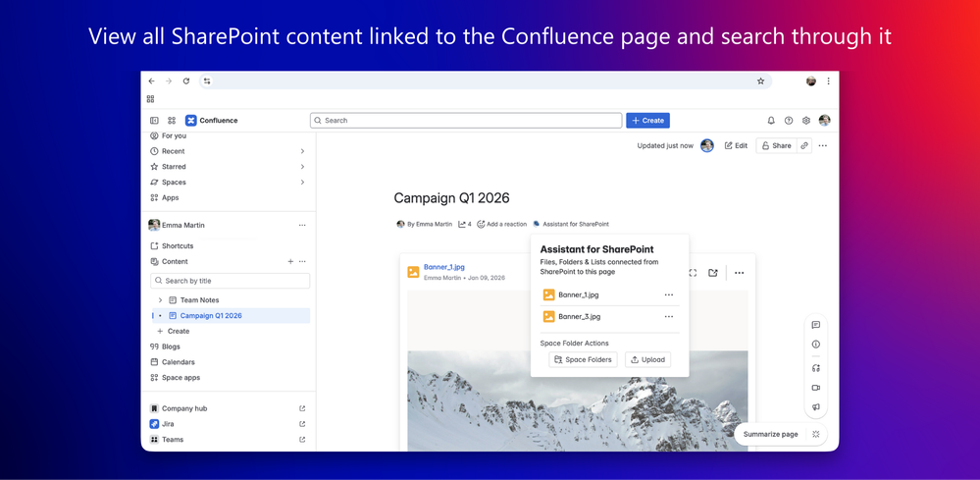
Task: Reload the page with the browser refresh icon
Action: pyautogui.click(x=186, y=81)
